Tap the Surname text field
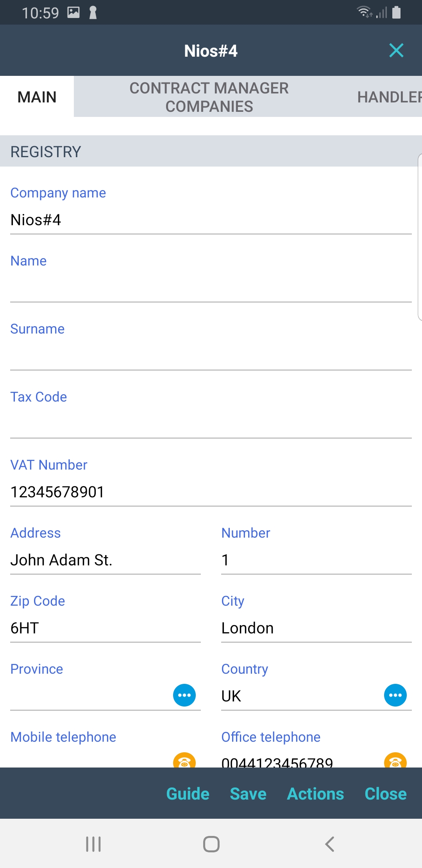Viewport: 422px width, 868px height. pos(211,356)
